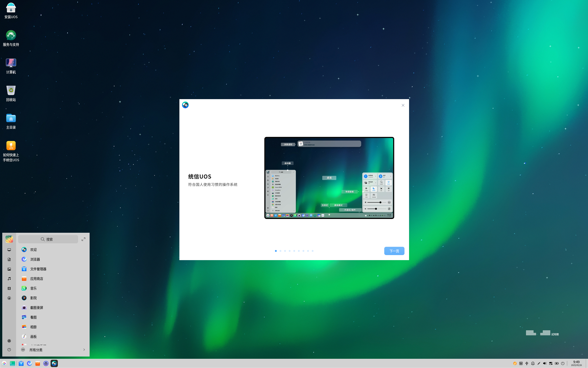Image resolution: width=588 pixels, height=368 pixels.
Task: Open control center from taskbar
Action: (x=46, y=363)
